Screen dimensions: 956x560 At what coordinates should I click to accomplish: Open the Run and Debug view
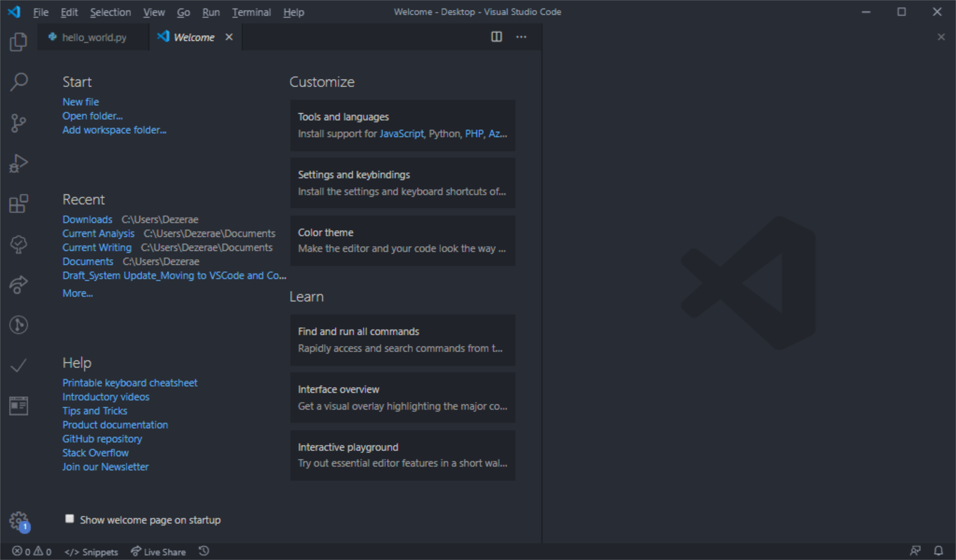pyautogui.click(x=18, y=163)
